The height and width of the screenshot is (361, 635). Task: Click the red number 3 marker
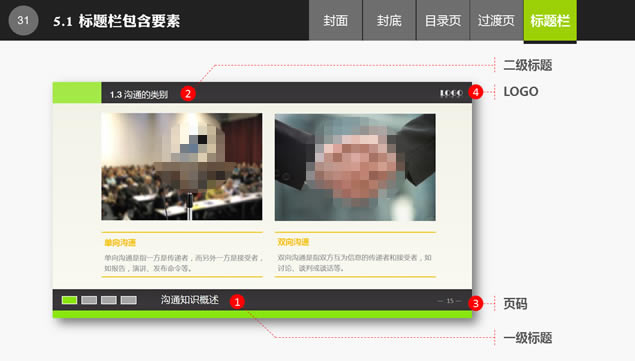[475, 303]
